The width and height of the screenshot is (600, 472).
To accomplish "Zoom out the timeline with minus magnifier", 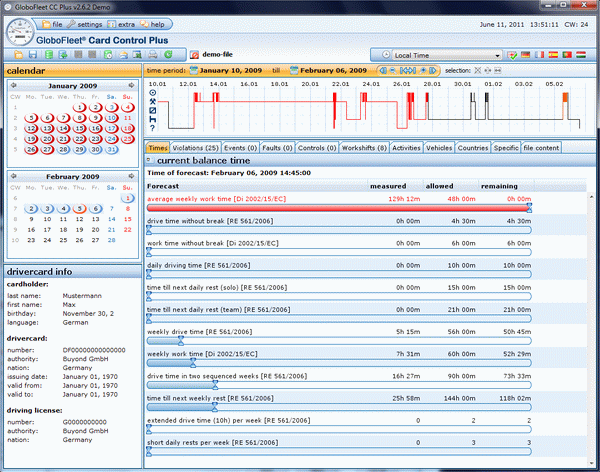I will [x=393, y=70].
